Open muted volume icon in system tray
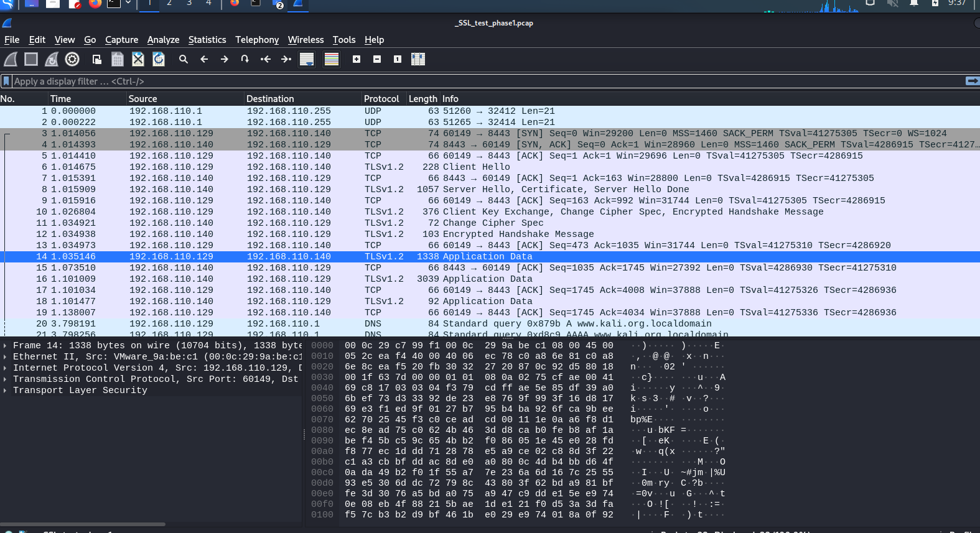The height and width of the screenshot is (533, 980). pos(892,3)
